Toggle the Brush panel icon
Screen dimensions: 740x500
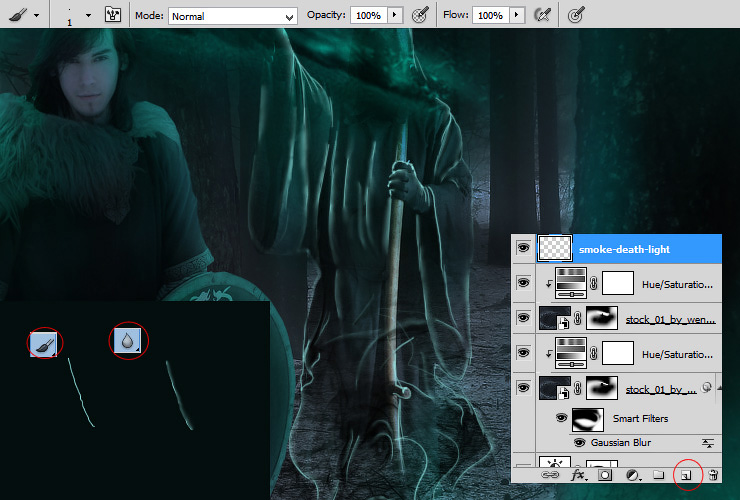click(112, 15)
